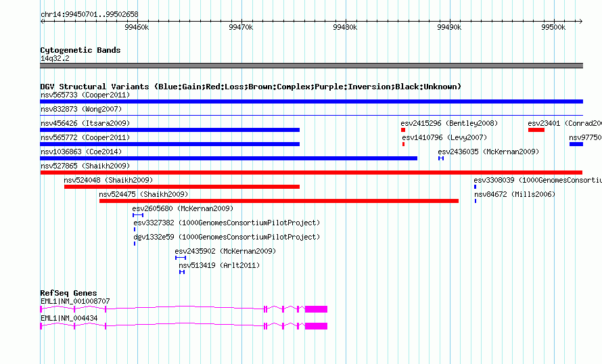Click nsv524048 (Shaikh2009) red loss bar

click(x=181, y=187)
